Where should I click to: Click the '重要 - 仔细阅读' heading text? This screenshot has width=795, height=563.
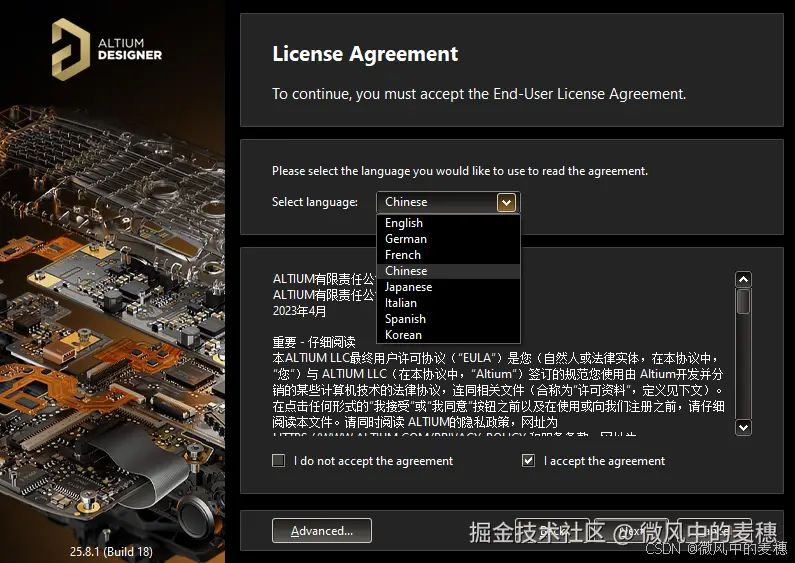click(x=314, y=342)
